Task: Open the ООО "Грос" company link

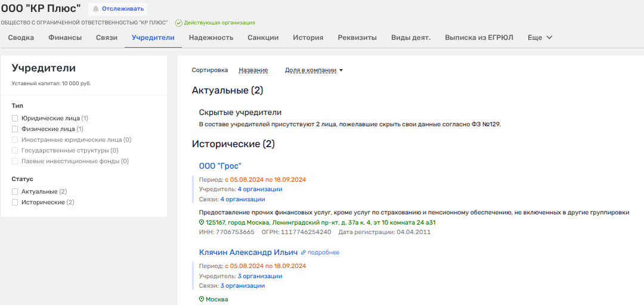Action: [220, 166]
